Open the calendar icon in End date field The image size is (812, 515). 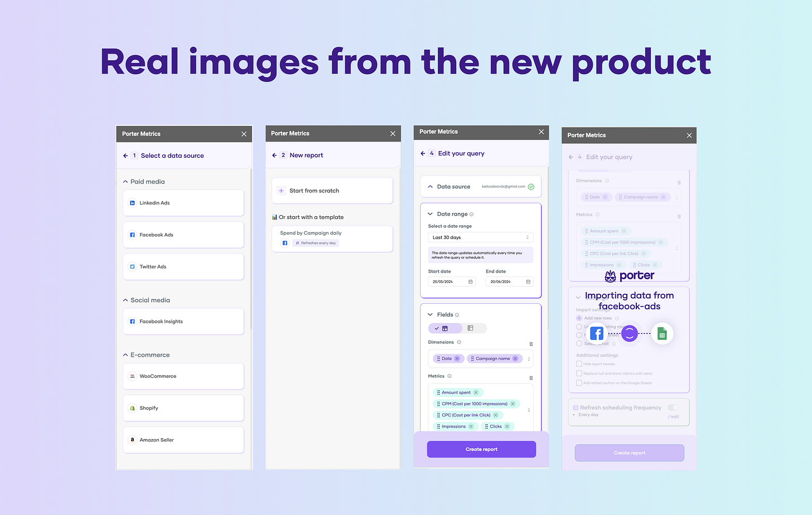click(528, 282)
